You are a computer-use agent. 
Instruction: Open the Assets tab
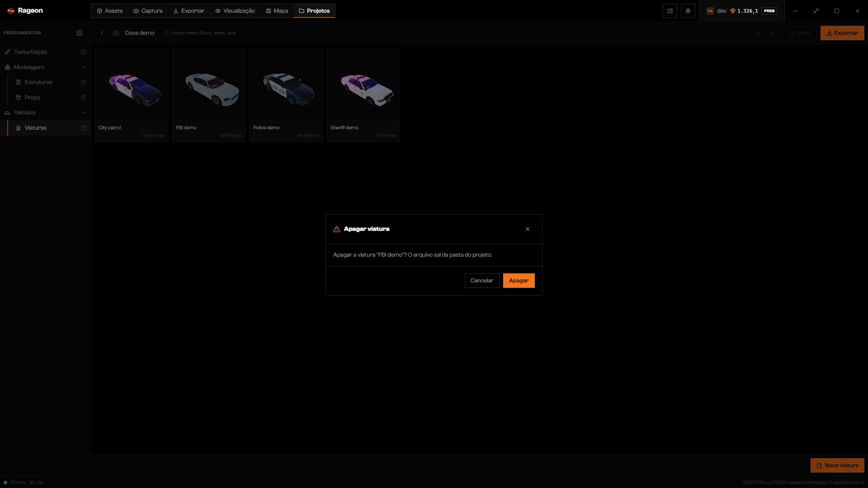tap(109, 11)
